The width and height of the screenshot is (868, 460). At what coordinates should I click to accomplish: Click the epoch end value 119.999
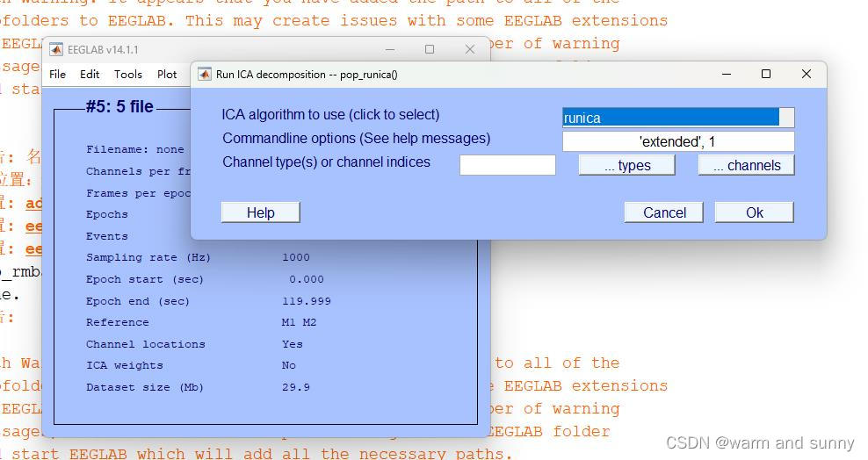click(x=306, y=301)
